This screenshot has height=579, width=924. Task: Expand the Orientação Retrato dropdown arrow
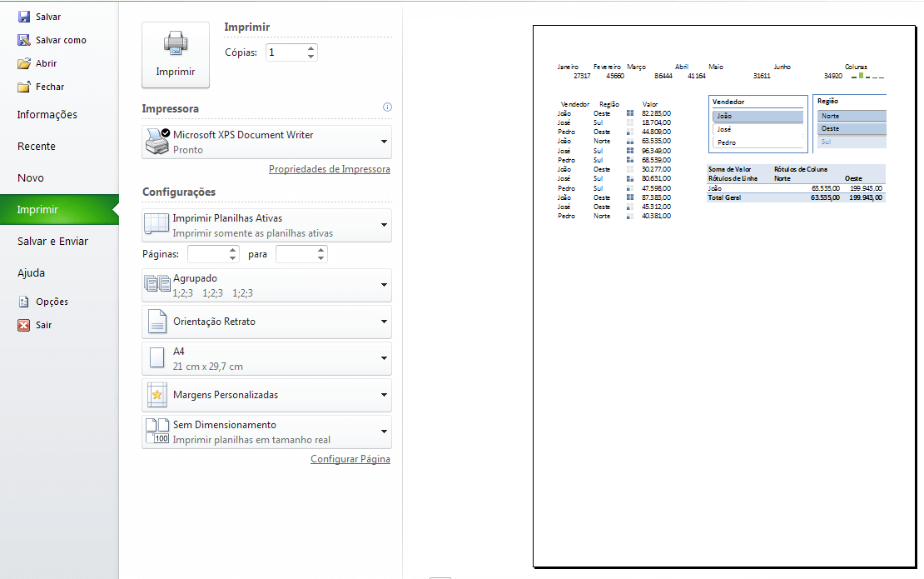coord(385,322)
